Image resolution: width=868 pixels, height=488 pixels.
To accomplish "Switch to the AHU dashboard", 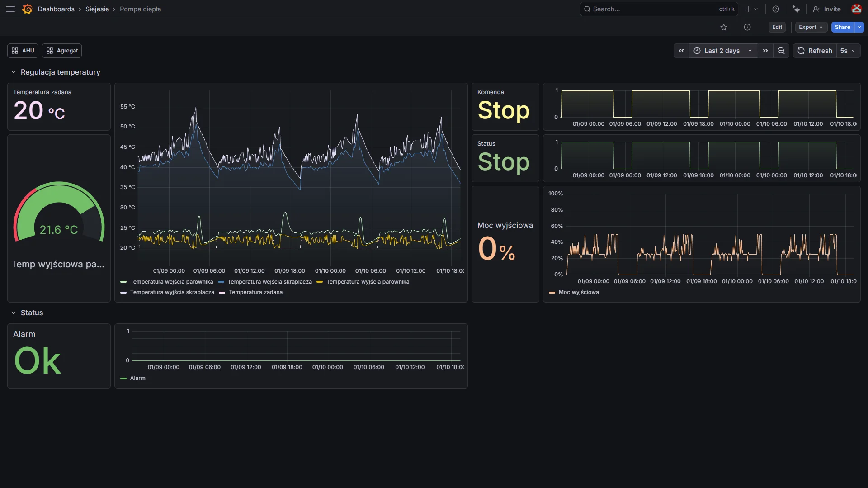I will click(22, 51).
